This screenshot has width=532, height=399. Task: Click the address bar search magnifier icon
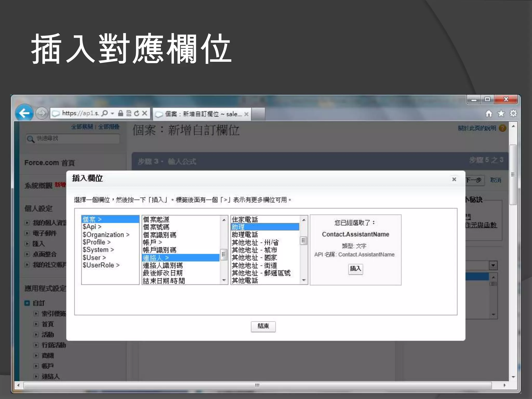click(x=104, y=113)
